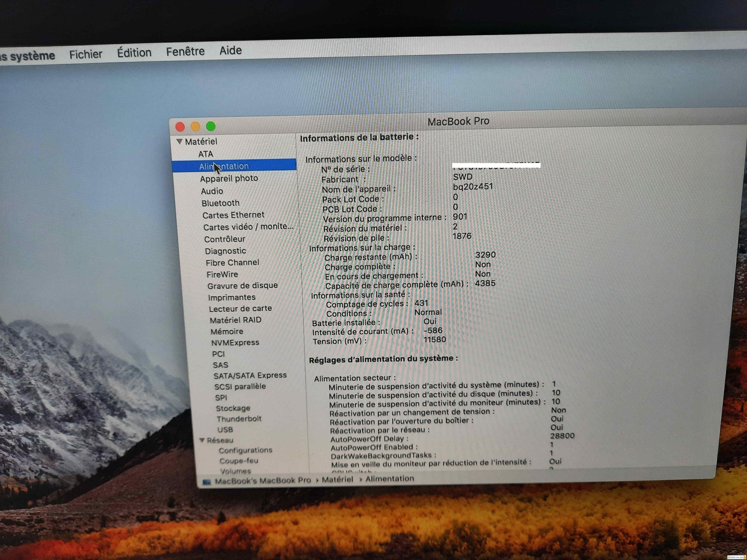Open the Fenêtre menu
This screenshot has height=560, width=747.
click(185, 51)
